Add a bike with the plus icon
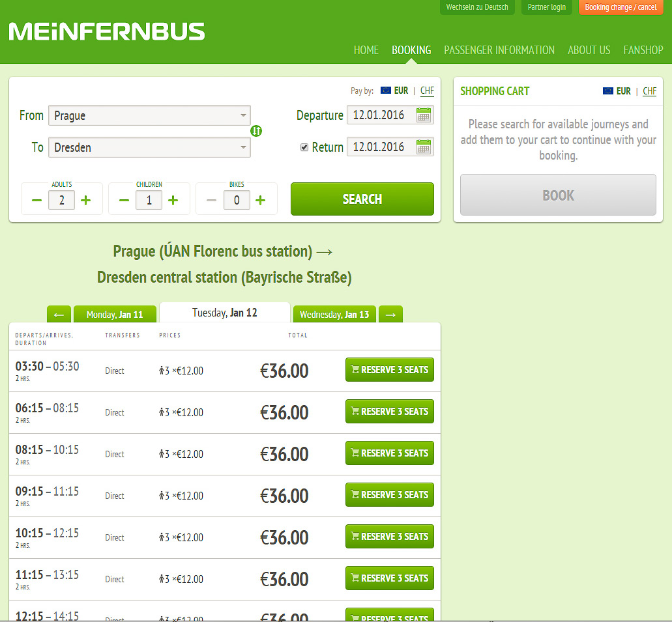This screenshot has width=672, height=622. point(260,200)
